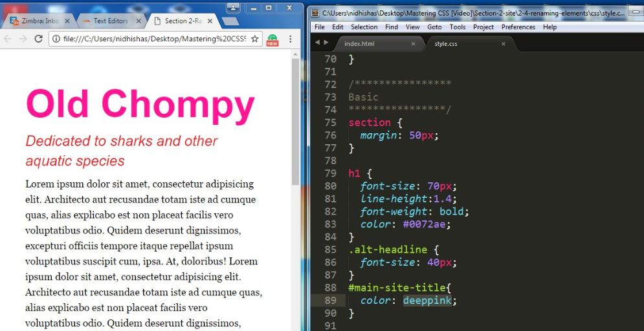This screenshot has width=644, height=331.
Task: Open Sublime Text File menu
Action: click(320, 27)
